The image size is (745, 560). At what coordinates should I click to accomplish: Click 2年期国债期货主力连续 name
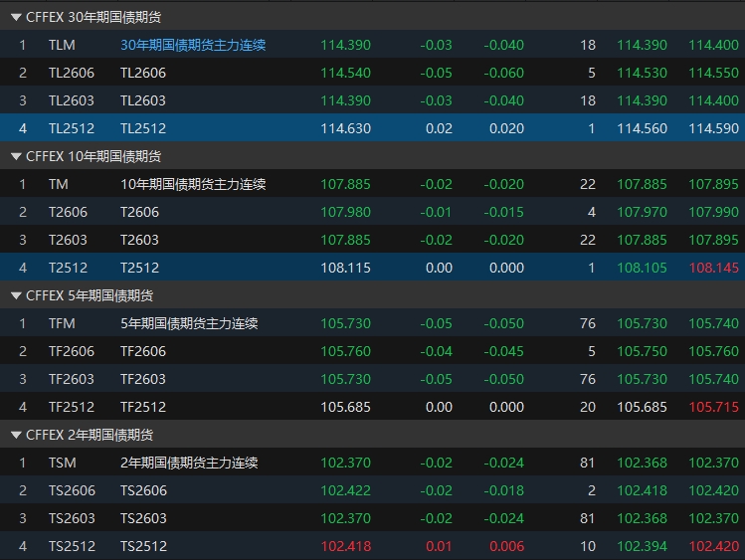click(x=189, y=463)
